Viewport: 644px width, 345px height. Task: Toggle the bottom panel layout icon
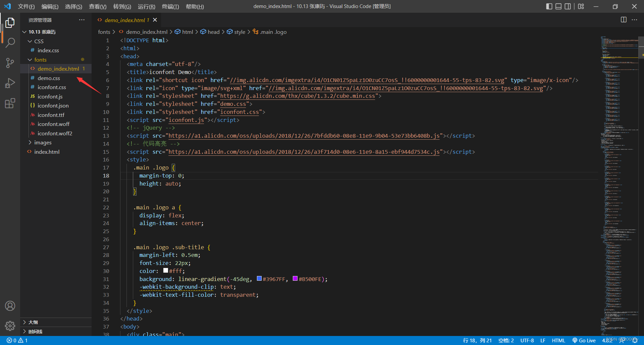[x=558, y=6]
